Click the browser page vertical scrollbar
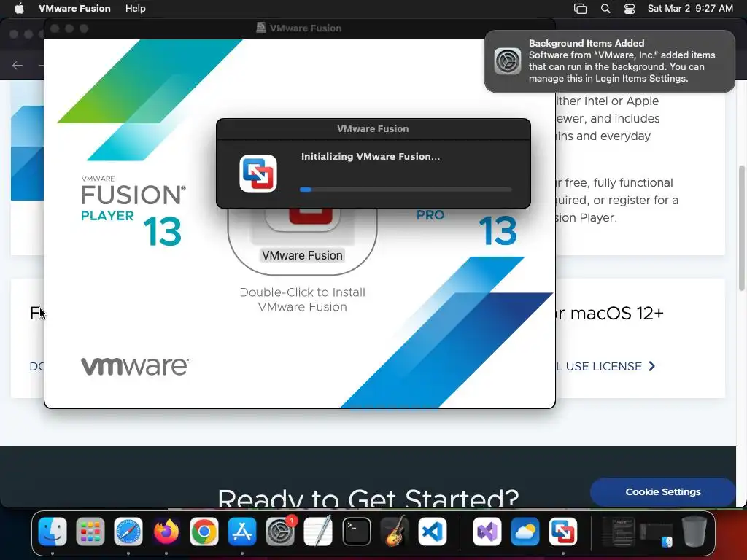747x560 pixels. [741, 227]
